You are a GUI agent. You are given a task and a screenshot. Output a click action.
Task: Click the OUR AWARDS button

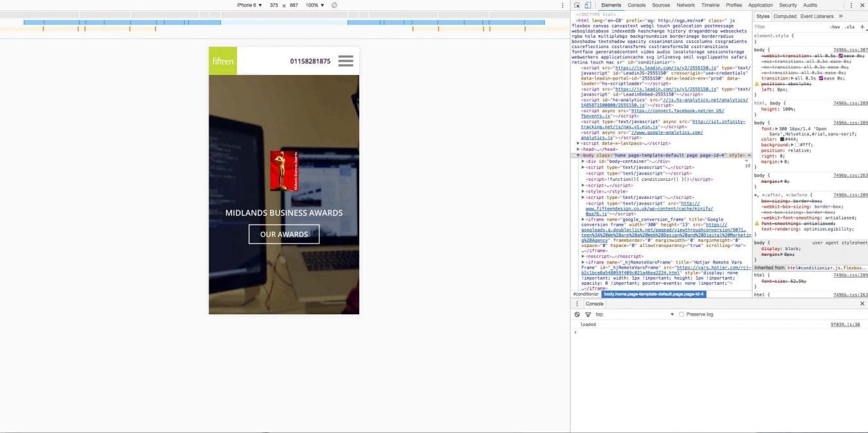284,234
